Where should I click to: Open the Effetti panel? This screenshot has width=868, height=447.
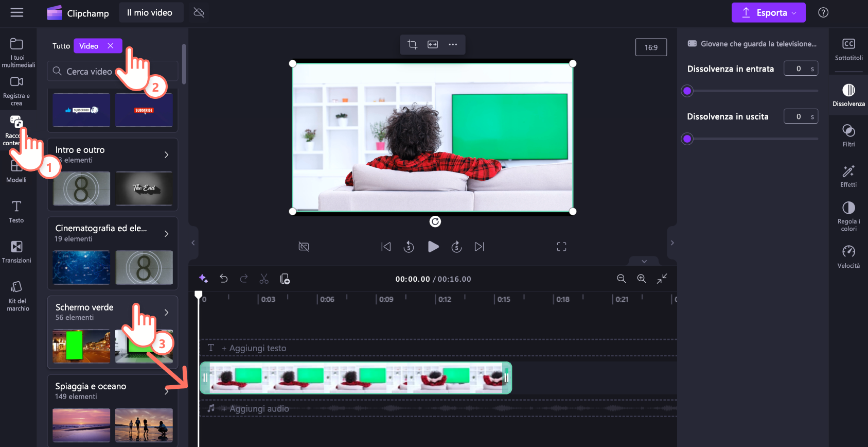pos(848,176)
